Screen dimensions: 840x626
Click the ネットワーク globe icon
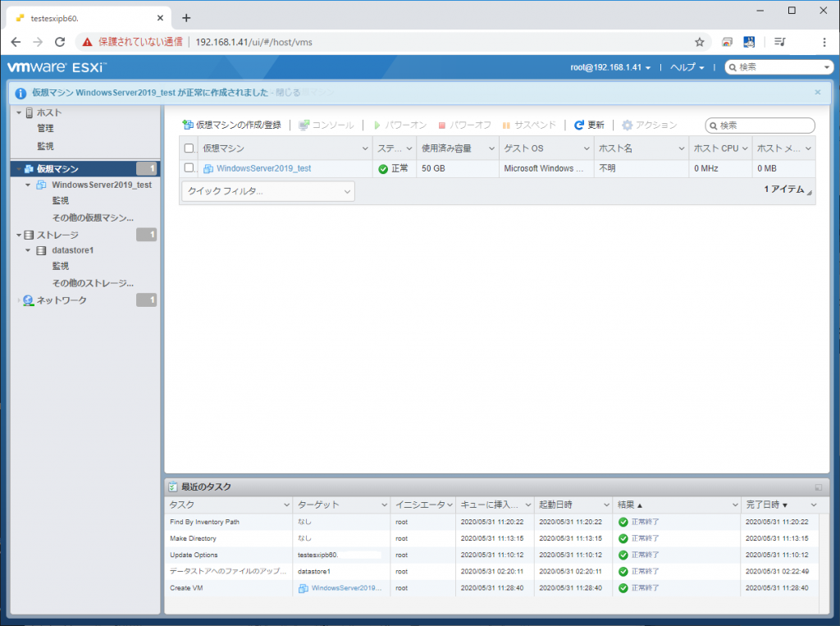click(29, 300)
